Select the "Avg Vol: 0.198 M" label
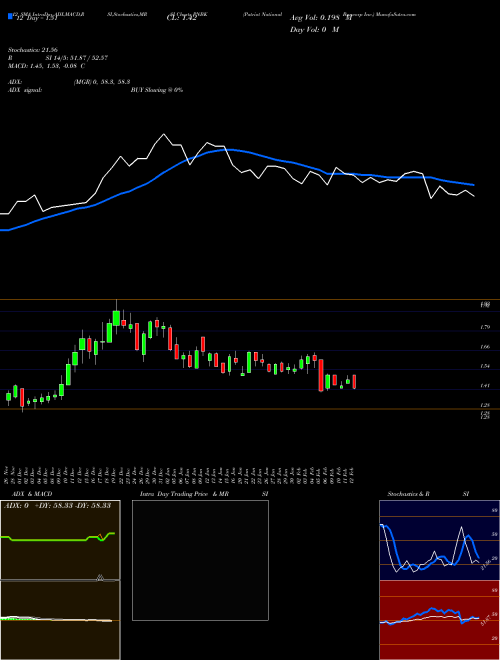The width and height of the screenshot is (500, 660). [x=321, y=18]
